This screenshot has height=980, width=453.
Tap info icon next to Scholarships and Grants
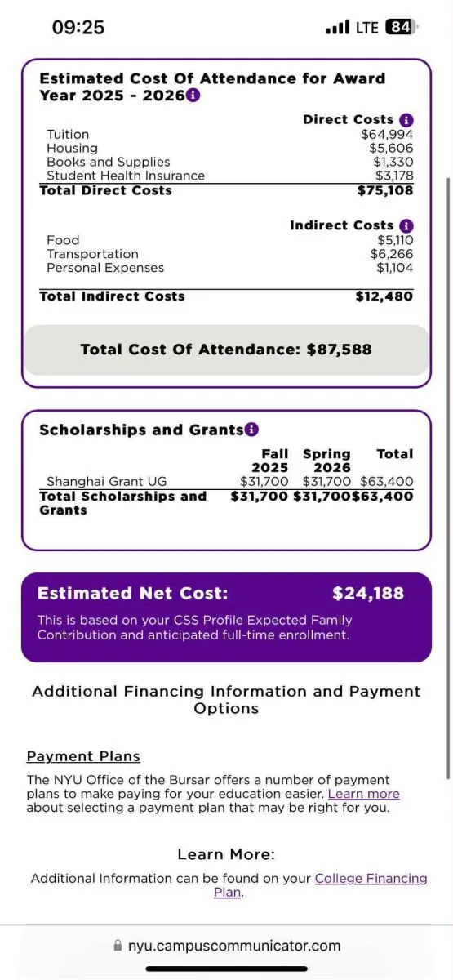(251, 430)
